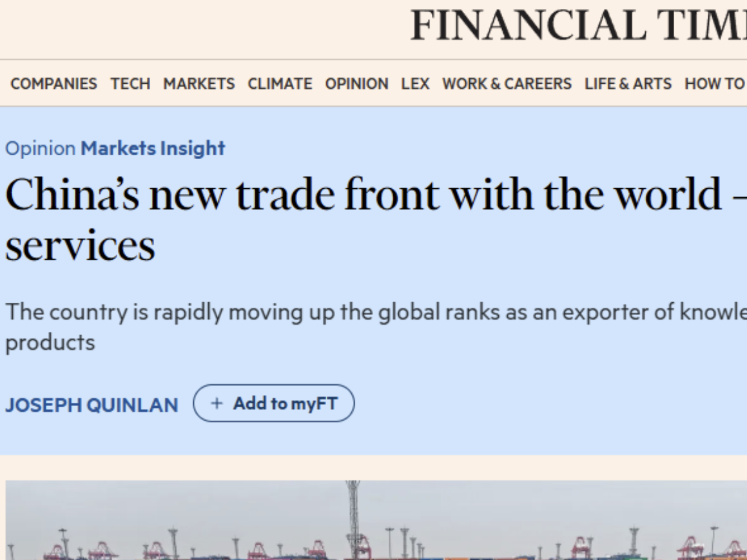747x560 pixels.
Task: Open the How To navigation item
Action: (x=714, y=84)
